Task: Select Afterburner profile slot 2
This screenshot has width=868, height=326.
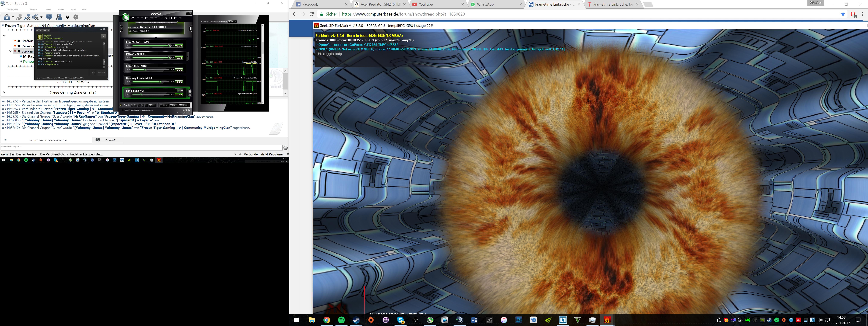Action: pos(135,105)
